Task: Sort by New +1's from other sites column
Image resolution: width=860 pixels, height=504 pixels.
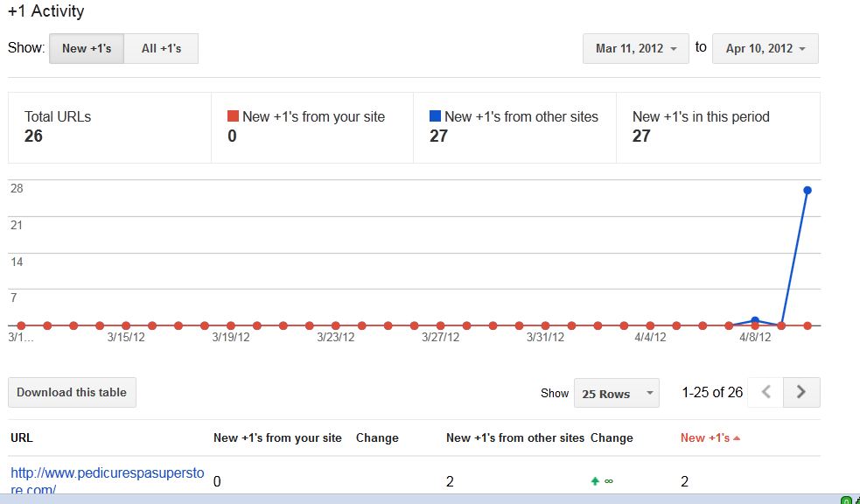Action: point(515,437)
